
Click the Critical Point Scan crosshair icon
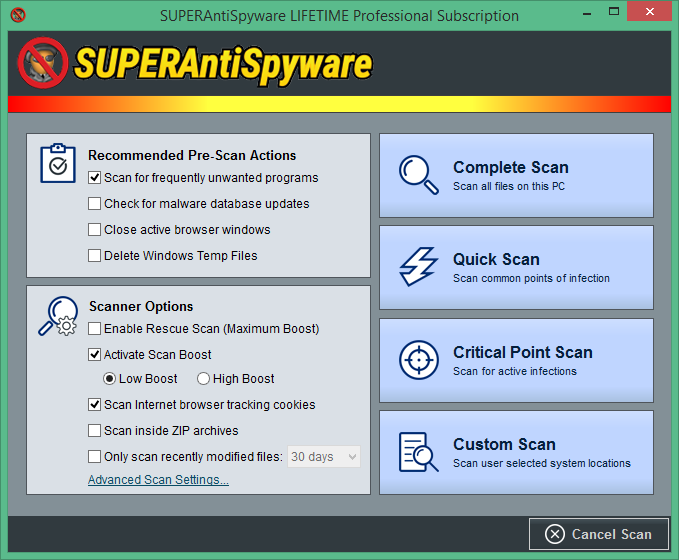click(x=419, y=360)
